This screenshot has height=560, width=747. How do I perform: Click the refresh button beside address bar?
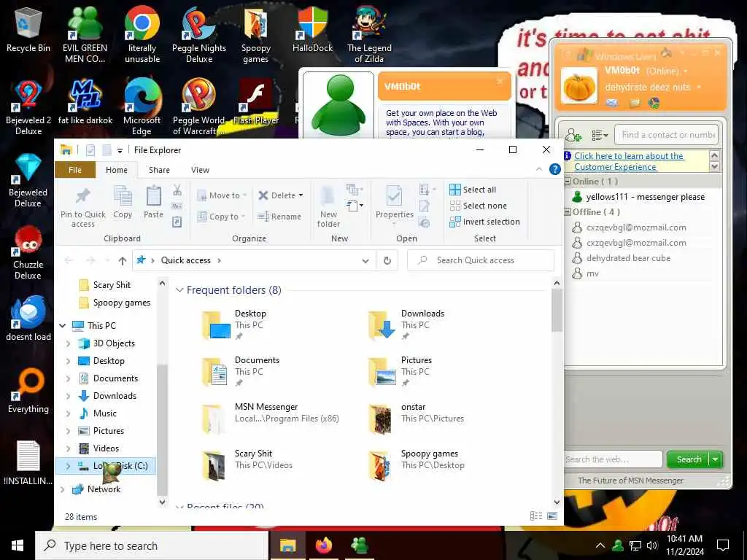387,260
